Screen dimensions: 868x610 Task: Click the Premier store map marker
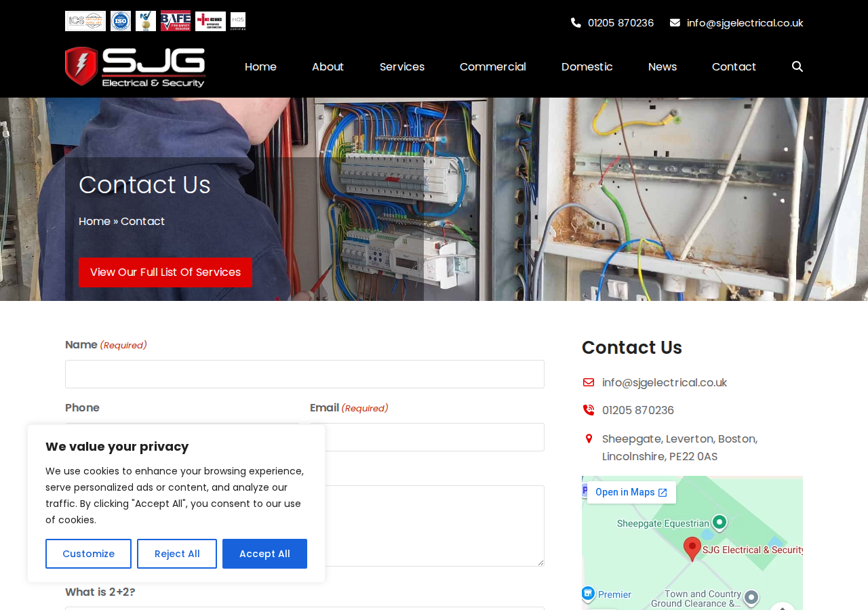point(588,594)
